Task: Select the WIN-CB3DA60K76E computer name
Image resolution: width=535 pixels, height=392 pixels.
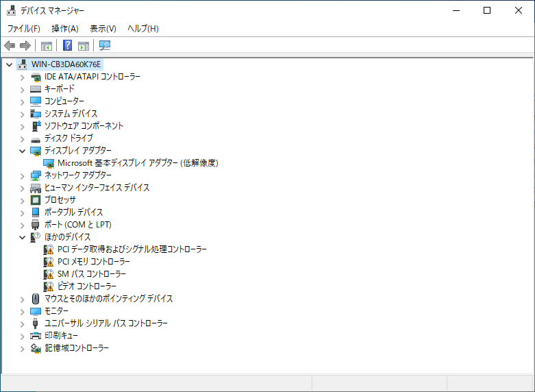Action: (66, 64)
